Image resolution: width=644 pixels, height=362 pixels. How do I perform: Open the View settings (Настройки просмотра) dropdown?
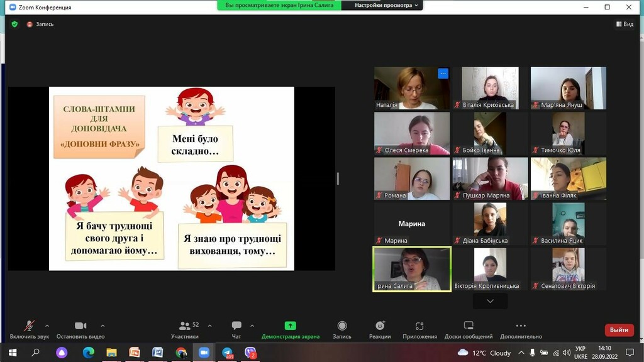(386, 5)
